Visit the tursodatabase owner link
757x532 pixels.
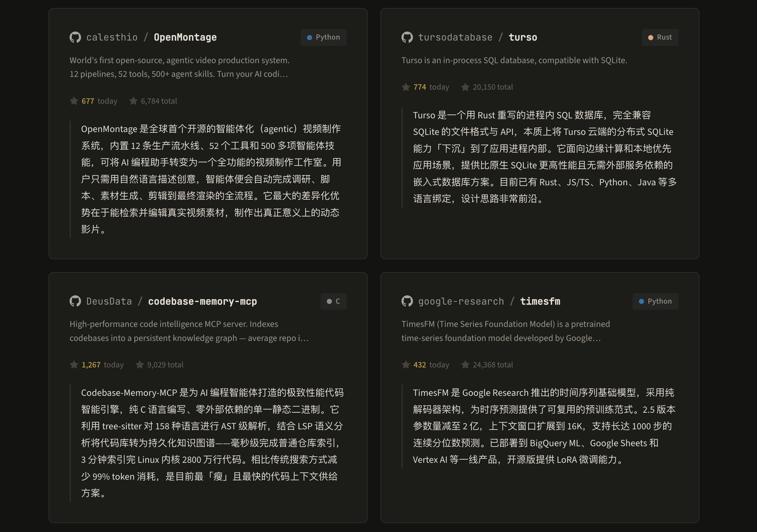455,37
